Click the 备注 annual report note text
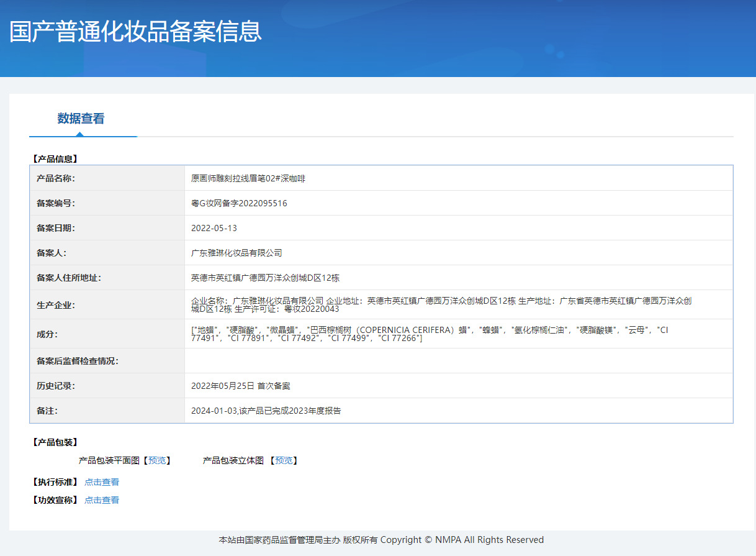The width and height of the screenshot is (756, 556). (x=266, y=411)
